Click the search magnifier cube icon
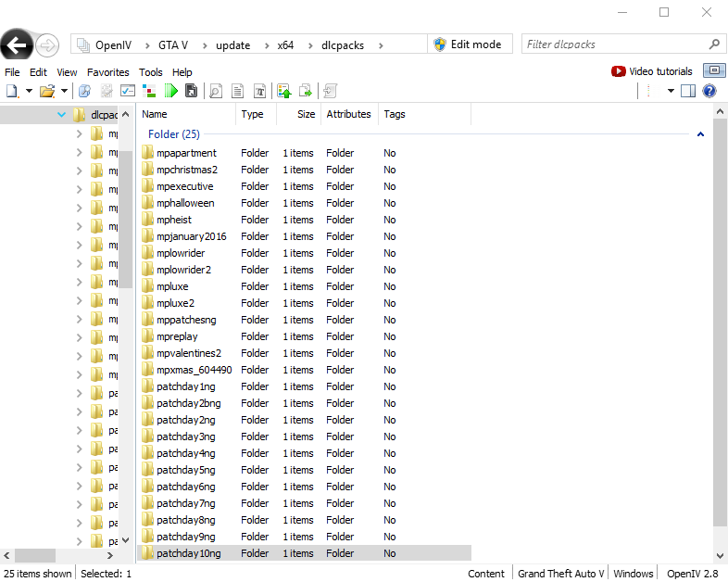The width and height of the screenshot is (728, 582). [x=84, y=91]
